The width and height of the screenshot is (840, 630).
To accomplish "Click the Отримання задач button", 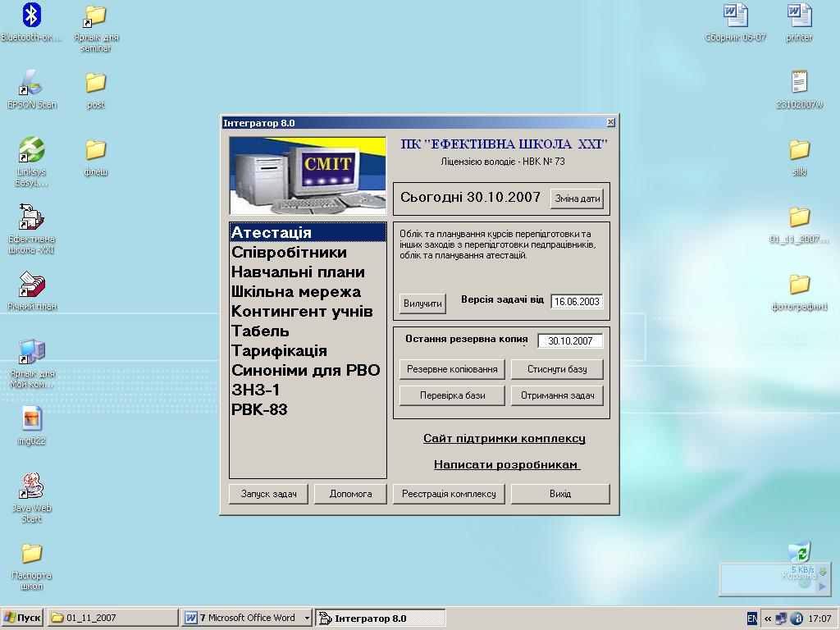I will (557, 395).
